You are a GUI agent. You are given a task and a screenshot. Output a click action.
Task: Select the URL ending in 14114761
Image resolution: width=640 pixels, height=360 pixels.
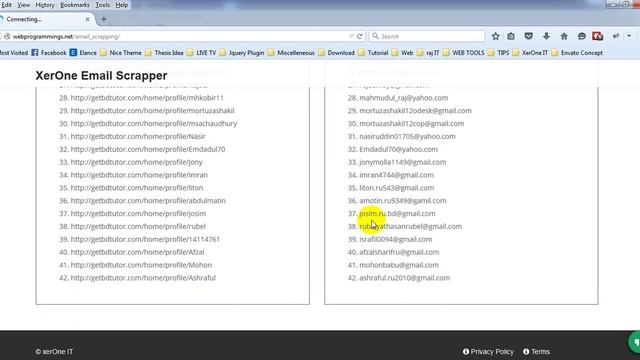coord(145,239)
